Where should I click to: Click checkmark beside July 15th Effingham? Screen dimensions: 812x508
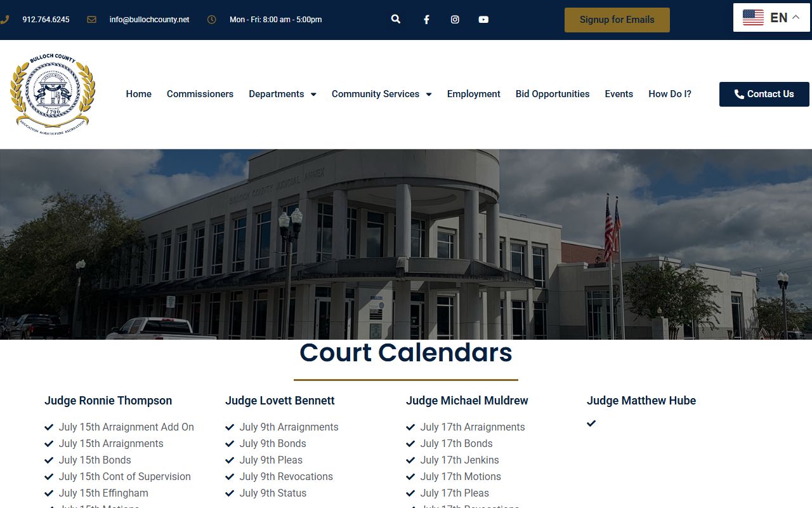coord(49,493)
